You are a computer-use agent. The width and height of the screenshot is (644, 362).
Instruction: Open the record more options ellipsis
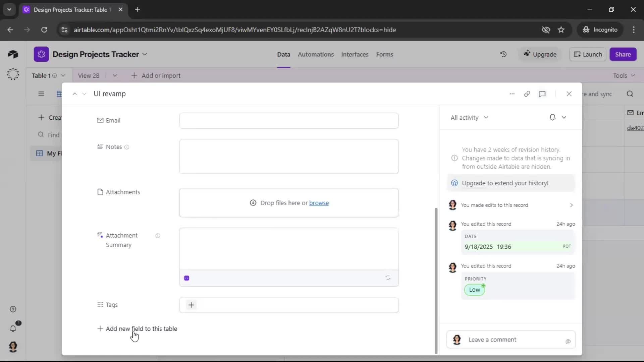point(512,94)
